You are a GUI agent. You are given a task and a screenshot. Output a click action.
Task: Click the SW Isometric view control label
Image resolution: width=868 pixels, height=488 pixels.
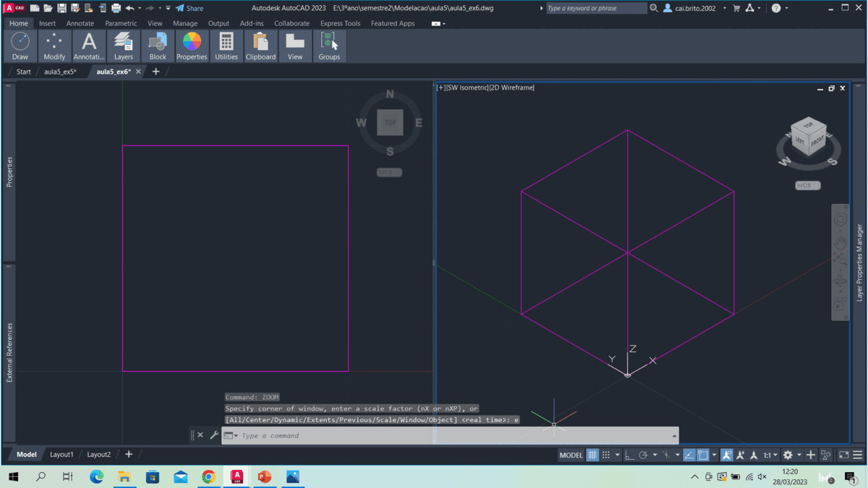[467, 87]
